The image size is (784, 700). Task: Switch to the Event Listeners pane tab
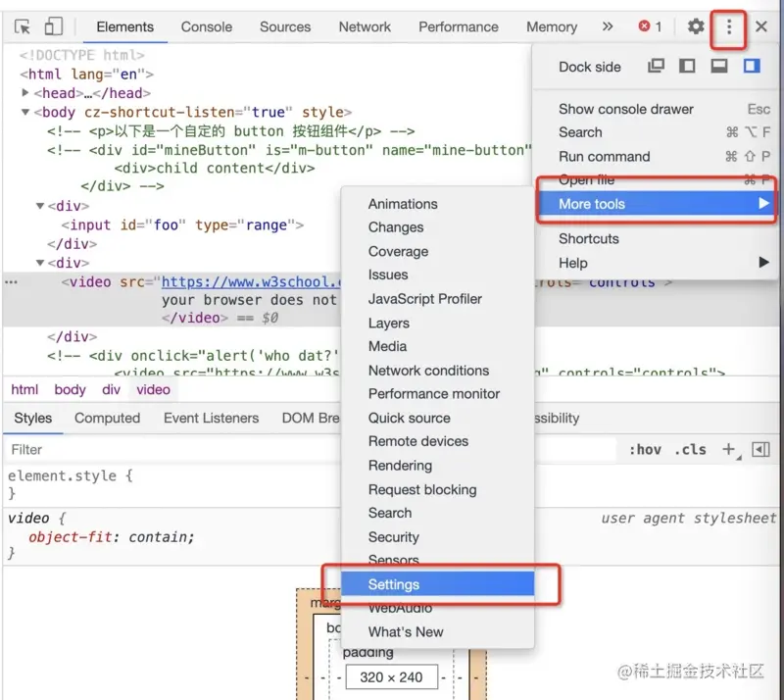click(211, 418)
